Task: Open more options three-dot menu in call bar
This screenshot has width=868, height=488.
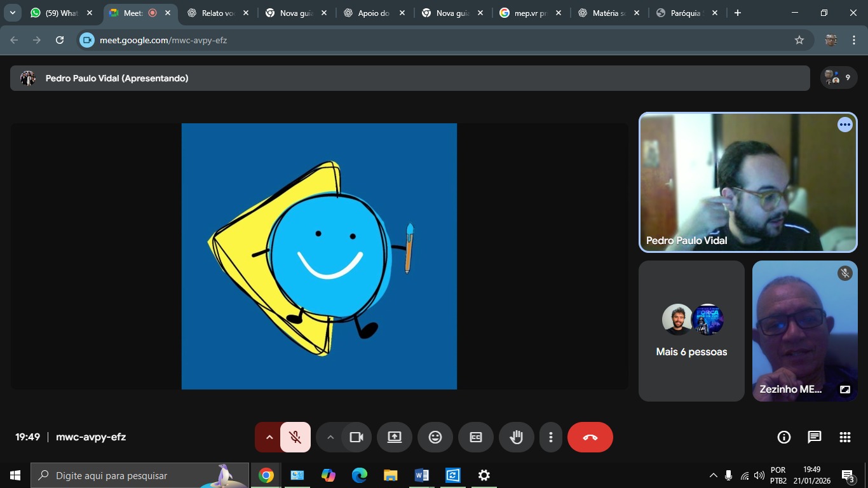Action: 551,437
